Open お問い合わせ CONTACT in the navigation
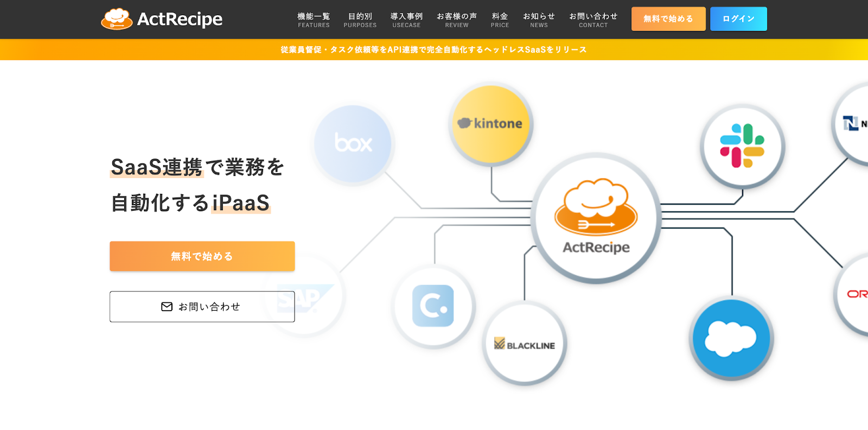This screenshot has width=868, height=430. click(x=593, y=20)
